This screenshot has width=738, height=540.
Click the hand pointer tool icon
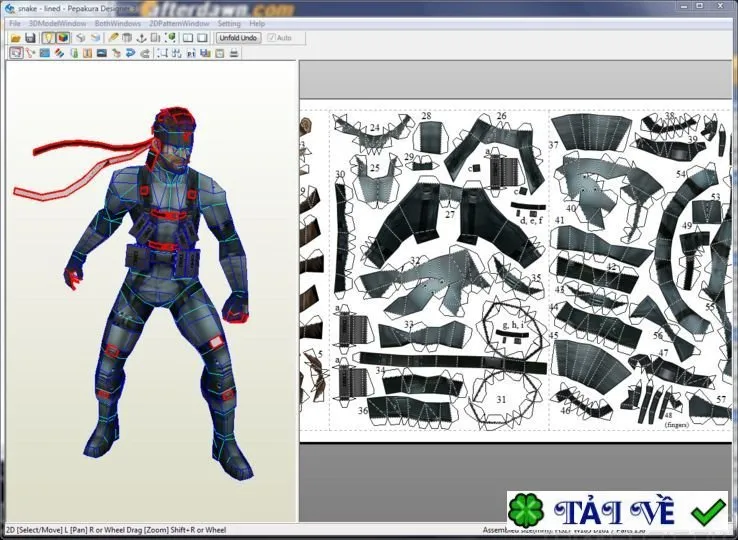[116, 53]
